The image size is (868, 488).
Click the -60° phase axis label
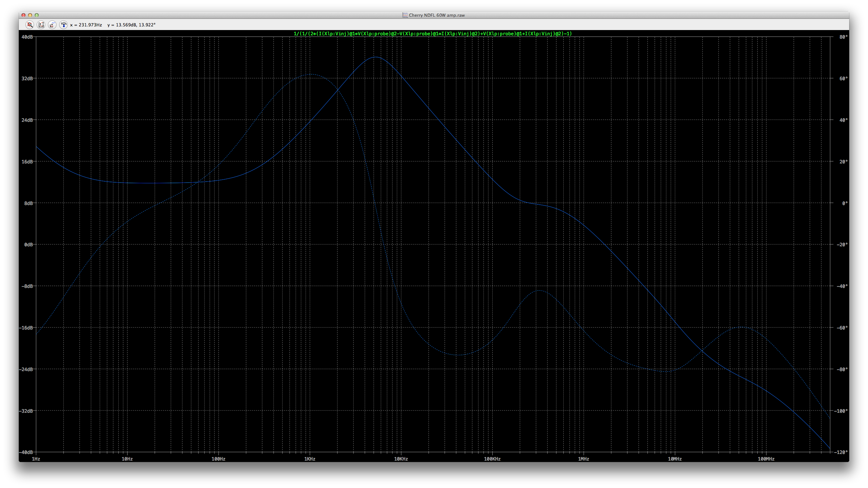(x=842, y=328)
